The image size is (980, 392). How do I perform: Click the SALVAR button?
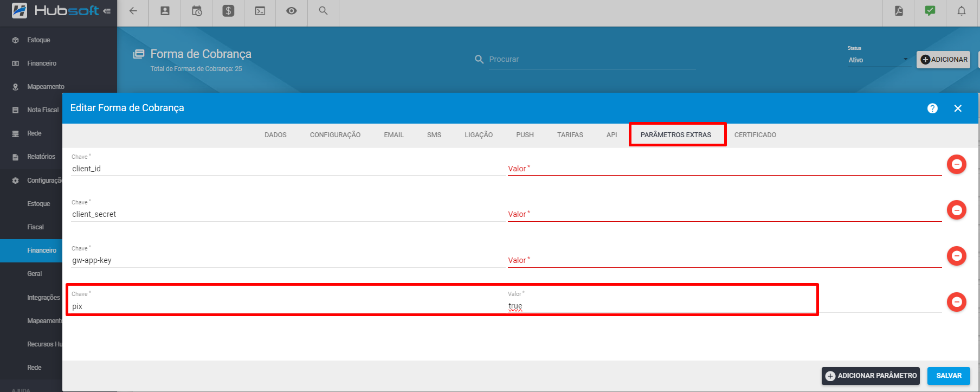pyautogui.click(x=949, y=376)
